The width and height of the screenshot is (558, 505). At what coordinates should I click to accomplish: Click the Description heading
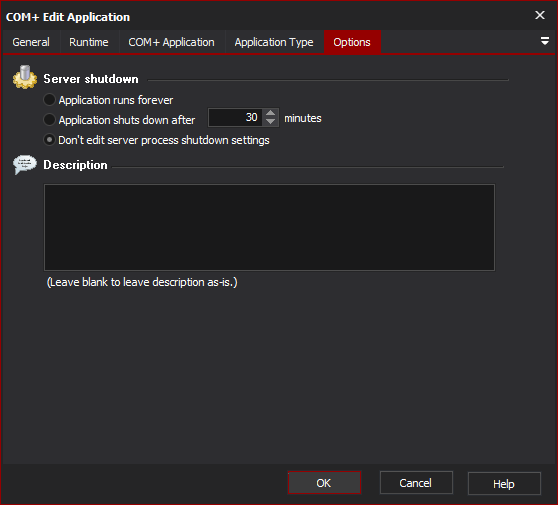(75, 165)
